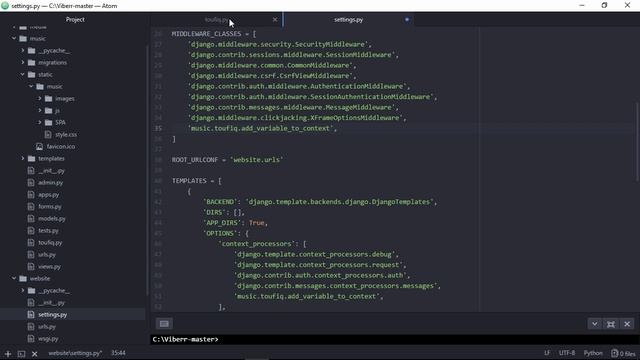Select the settings.py editor tab

coord(348,20)
